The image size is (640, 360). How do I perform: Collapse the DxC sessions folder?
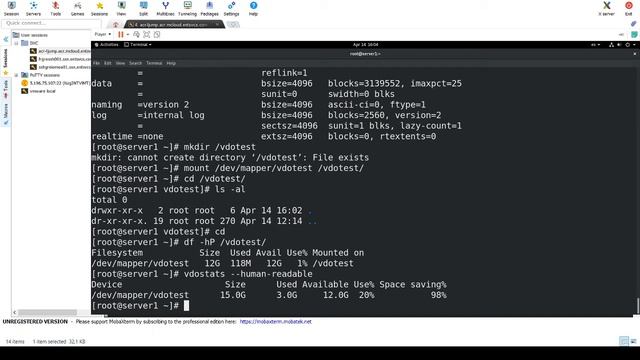point(16,43)
